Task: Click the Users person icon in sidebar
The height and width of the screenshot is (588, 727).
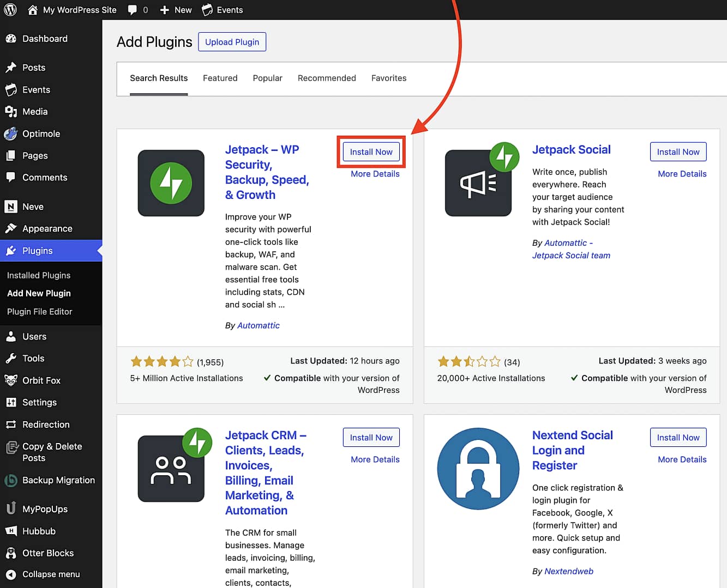Action: (11, 337)
